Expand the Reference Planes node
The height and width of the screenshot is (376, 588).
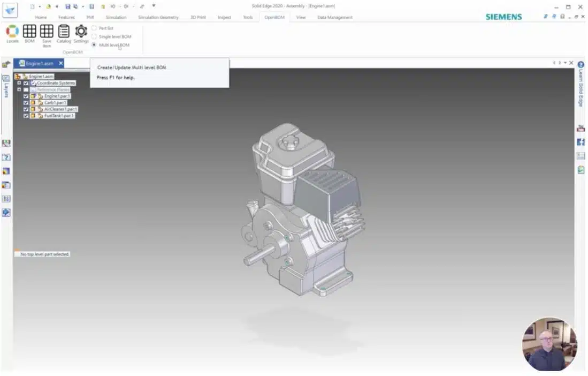pos(19,89)
